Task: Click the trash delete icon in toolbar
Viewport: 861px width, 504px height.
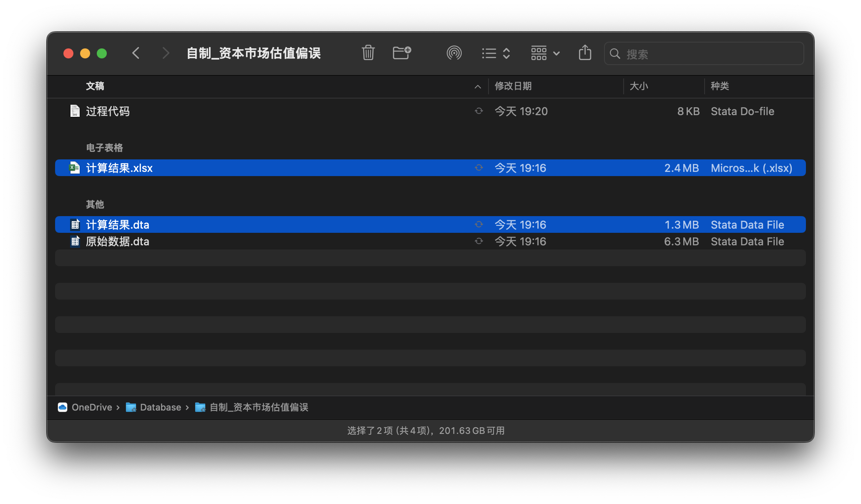Action: 368,53
